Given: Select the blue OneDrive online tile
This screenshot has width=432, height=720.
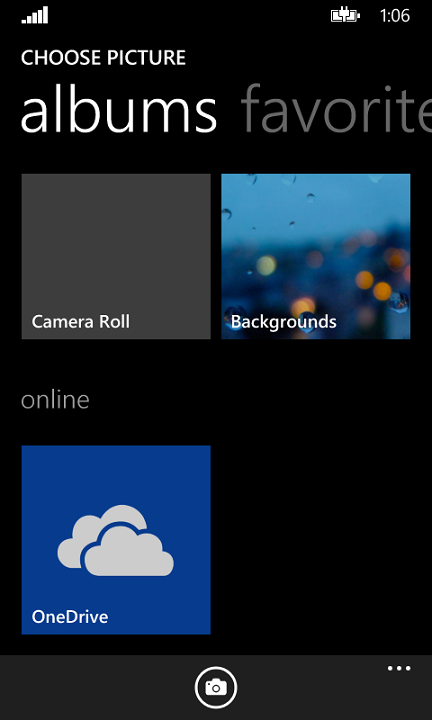Looking at the screenshot, I should [116, 540].
